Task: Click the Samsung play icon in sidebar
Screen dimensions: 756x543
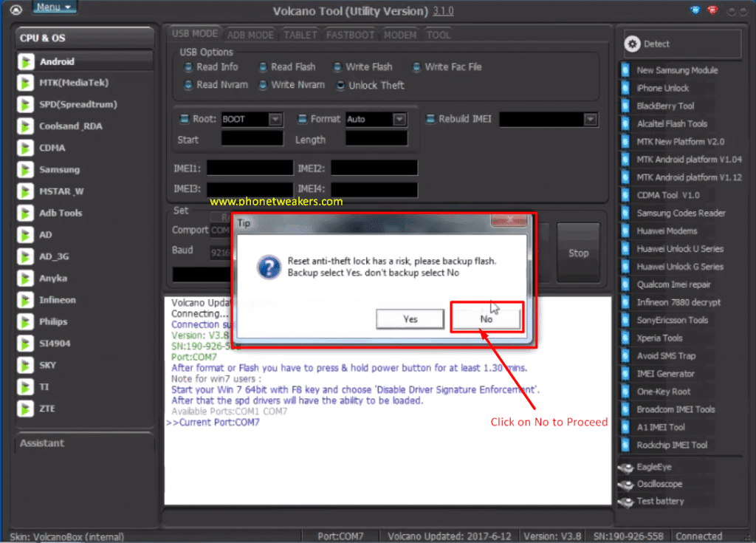Action: (25, 169)
